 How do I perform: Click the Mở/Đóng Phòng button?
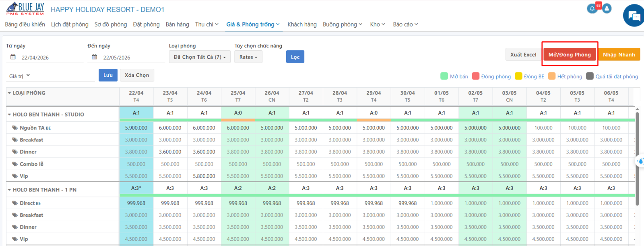pyautogui.click(x=570, y=54)
